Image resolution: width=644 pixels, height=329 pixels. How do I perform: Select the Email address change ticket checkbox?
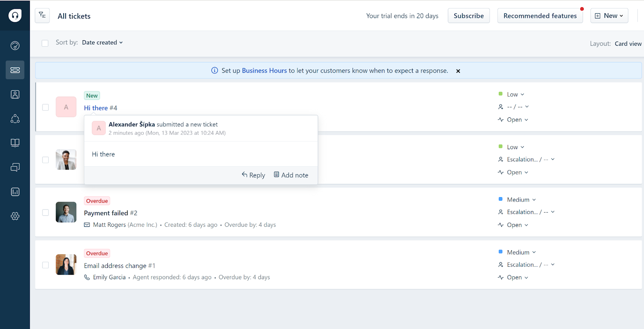click(45, 265)
